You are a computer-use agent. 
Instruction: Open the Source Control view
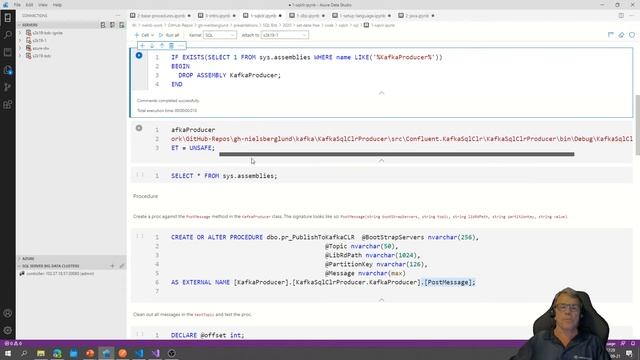coord(8,87)
